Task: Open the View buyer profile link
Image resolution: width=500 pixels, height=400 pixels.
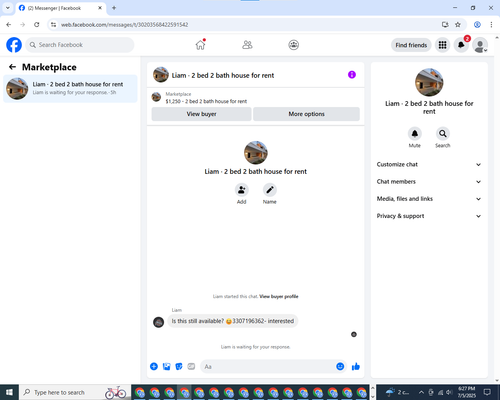Action: tap(279, 296)
